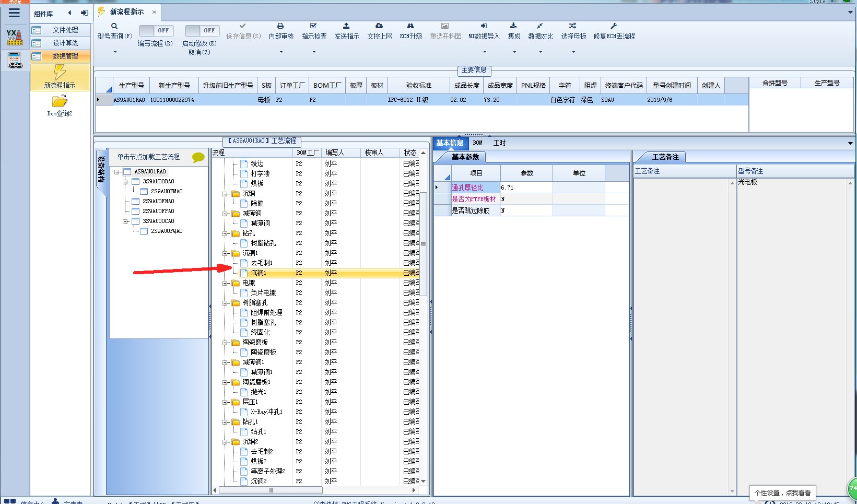Select 负片电镀 process step
857x504 pixels.
tap(263, 292)
